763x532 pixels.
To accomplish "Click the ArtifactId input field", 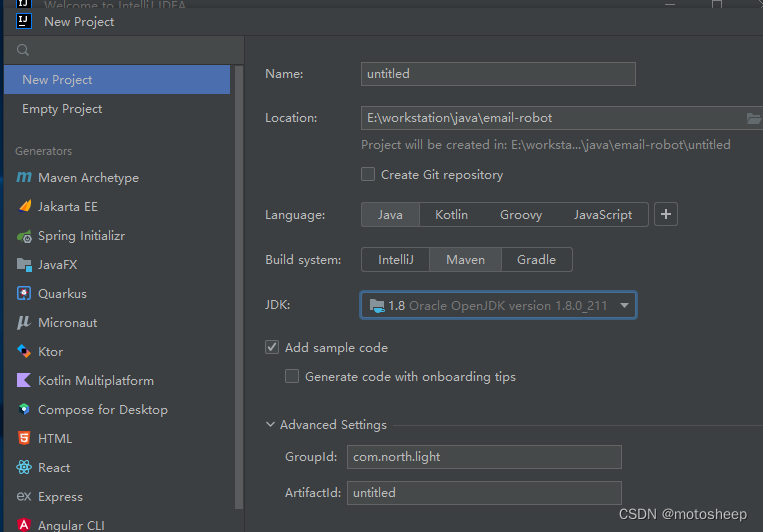I will 484,493.
